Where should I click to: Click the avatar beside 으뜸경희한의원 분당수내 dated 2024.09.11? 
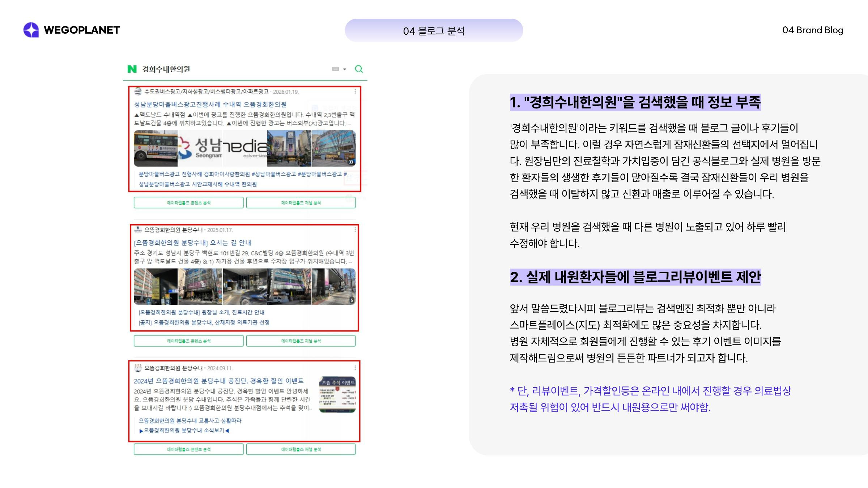click(138, 368)
